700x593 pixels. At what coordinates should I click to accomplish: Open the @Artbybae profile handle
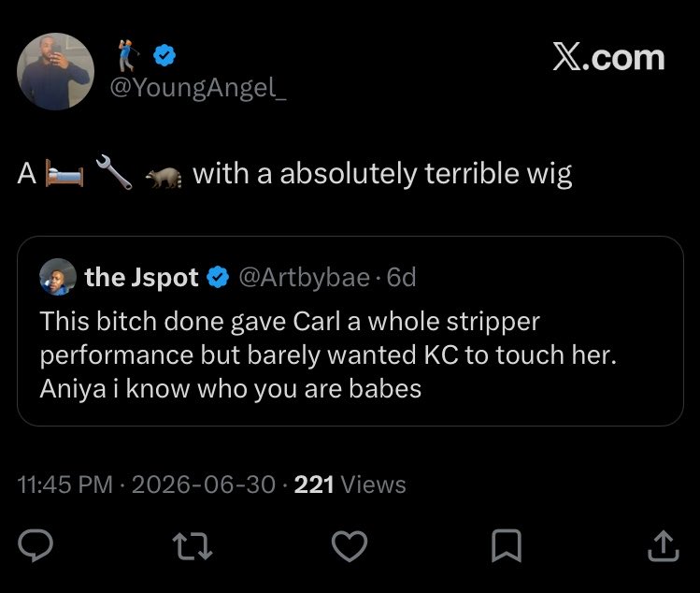[x=305, y=278]
